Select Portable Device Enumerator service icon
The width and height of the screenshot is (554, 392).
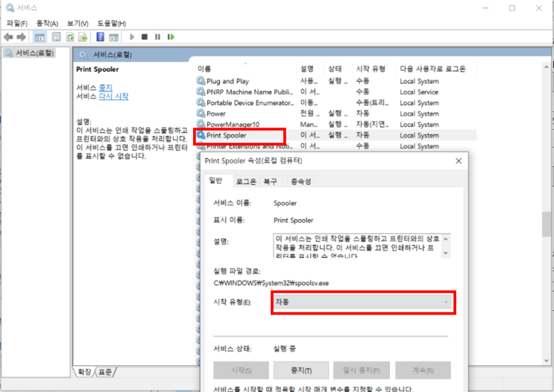coord(201,103)
